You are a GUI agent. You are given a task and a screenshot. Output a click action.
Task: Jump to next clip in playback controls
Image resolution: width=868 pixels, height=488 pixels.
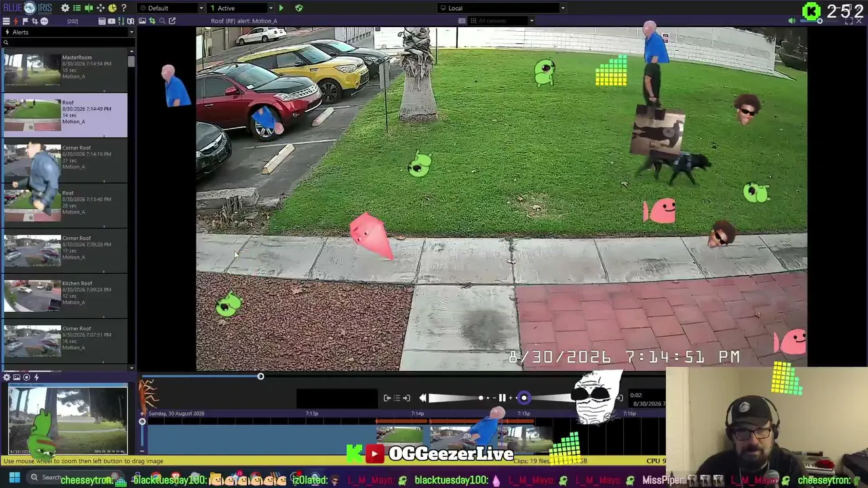point(406,398)
